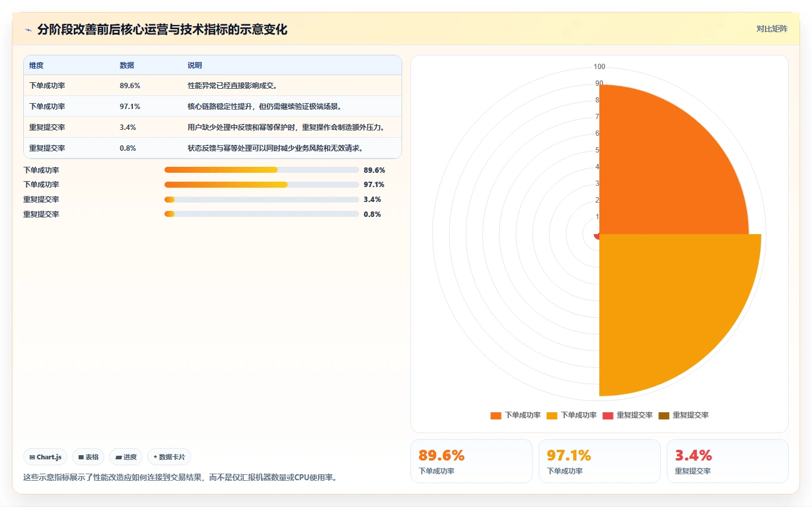Click the page title 分阶段改善前后核心运营与技术指标的示意变化
The height and width of the screenshot is (507, 812).
point(162,30)
